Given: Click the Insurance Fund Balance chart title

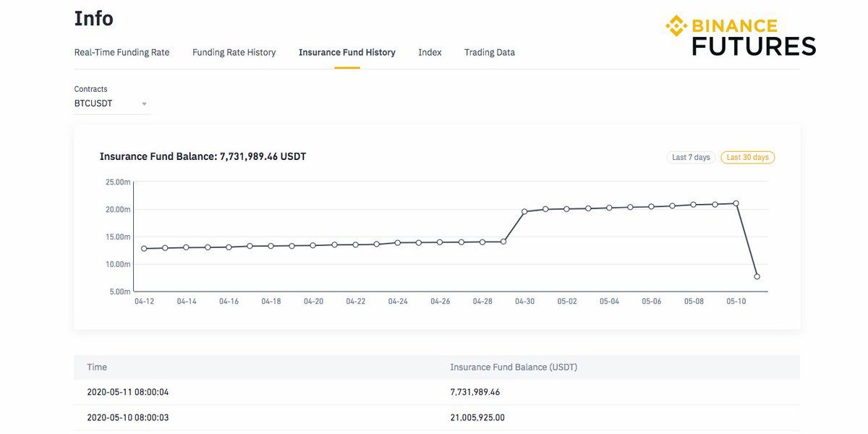Looking at the screenshot, I should pyautogui.click(x=203, y=156).
